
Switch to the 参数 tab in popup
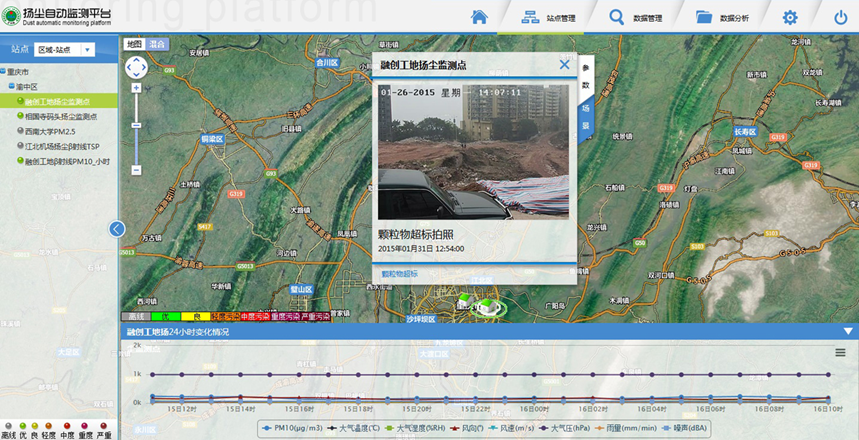(x=586, y=79)
